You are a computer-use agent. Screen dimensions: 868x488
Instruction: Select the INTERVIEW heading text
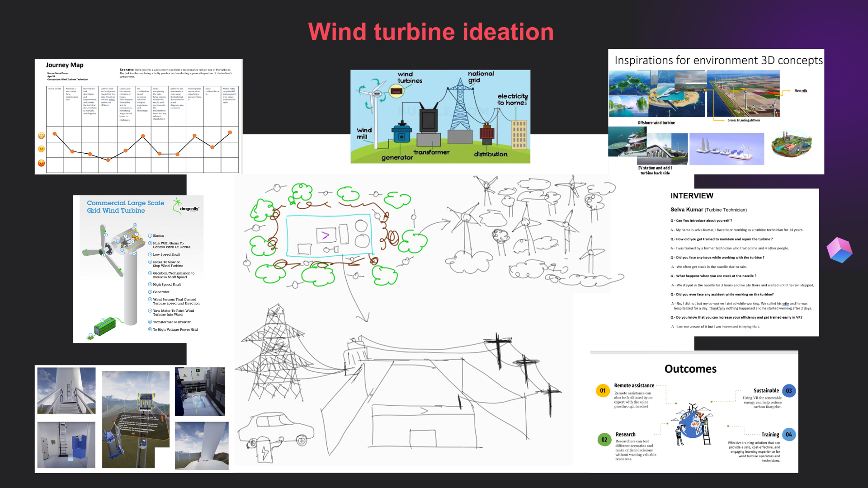[692, 196]
